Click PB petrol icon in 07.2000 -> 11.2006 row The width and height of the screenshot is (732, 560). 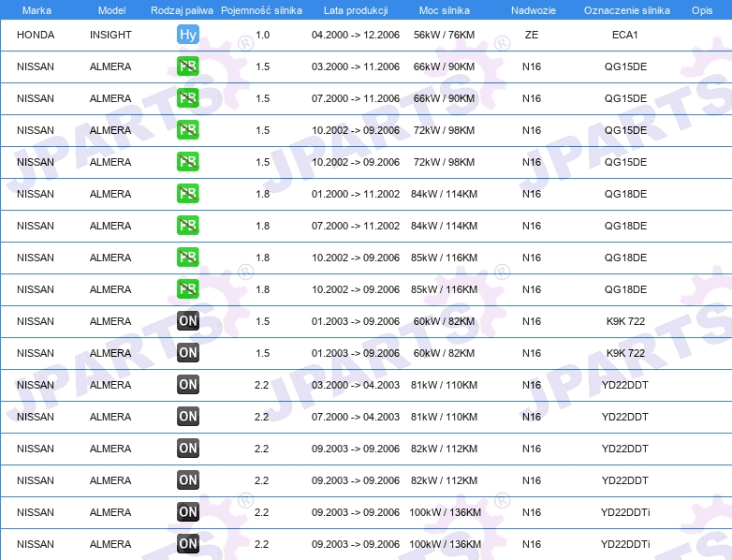click(x=187, y=98)
